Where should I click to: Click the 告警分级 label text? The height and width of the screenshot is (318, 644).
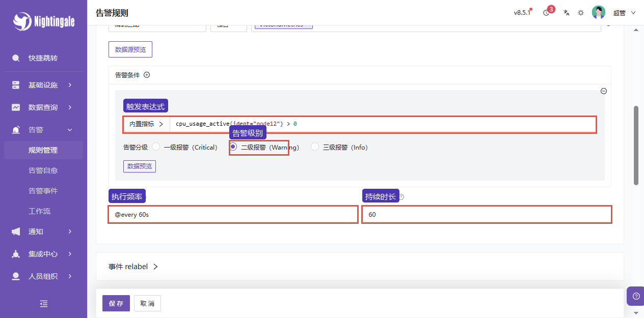[x=136, y=147]
